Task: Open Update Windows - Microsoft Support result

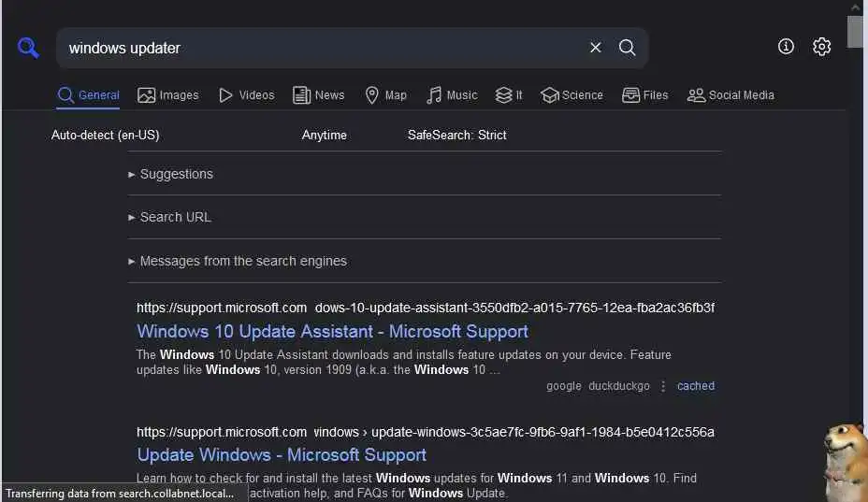Action: [282, 454]
